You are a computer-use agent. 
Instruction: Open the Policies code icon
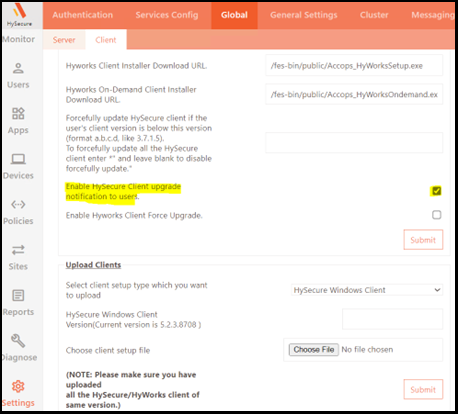(x=18, y=204)
